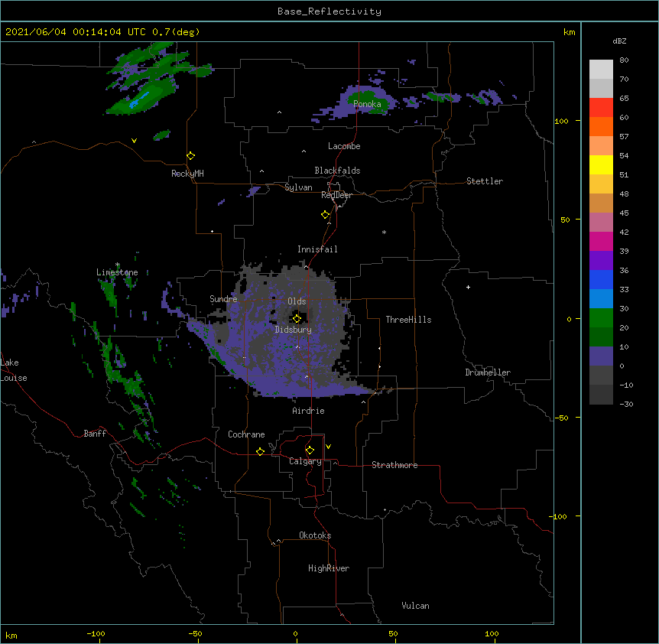The image size is (659, 644).
Task: Select the legend value 45
Action: (624, 213)
